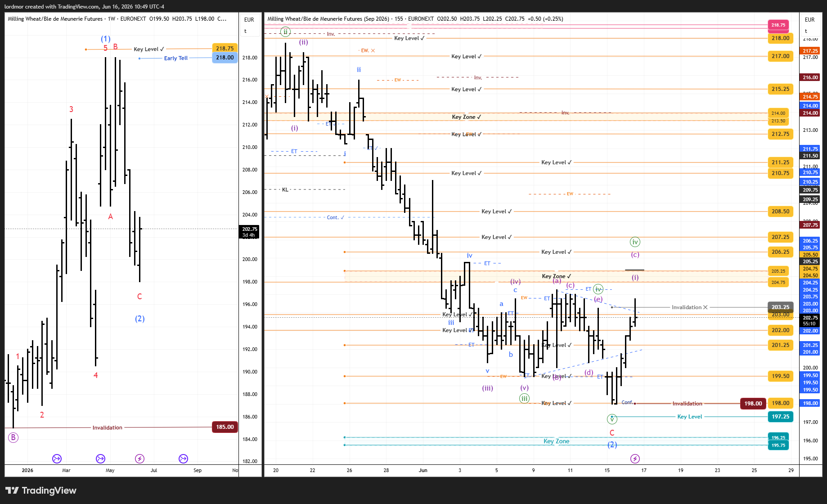
Task: Select the orange 217.00 price tag
Action: tap(780, 56)
